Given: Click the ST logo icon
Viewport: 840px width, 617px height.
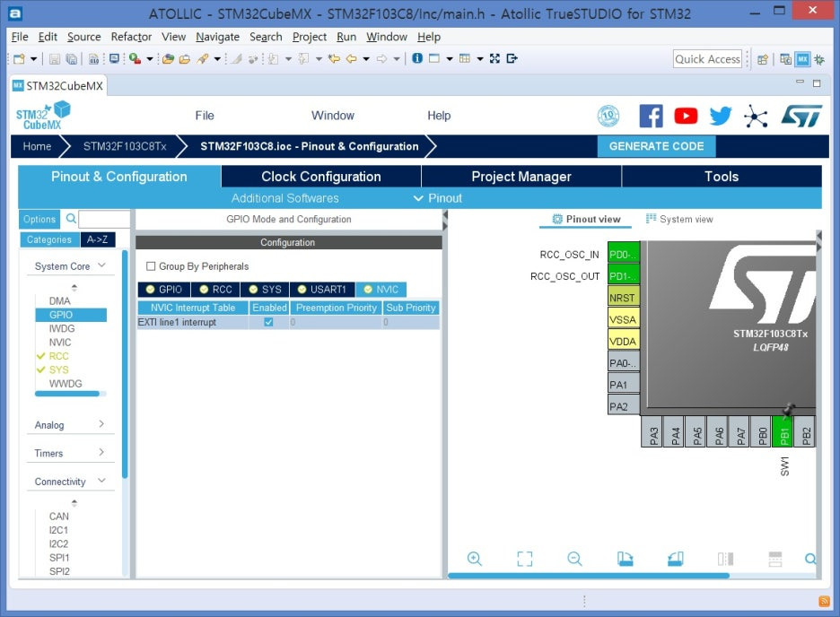Looking at the screenshot, I should tap(801, 116).
